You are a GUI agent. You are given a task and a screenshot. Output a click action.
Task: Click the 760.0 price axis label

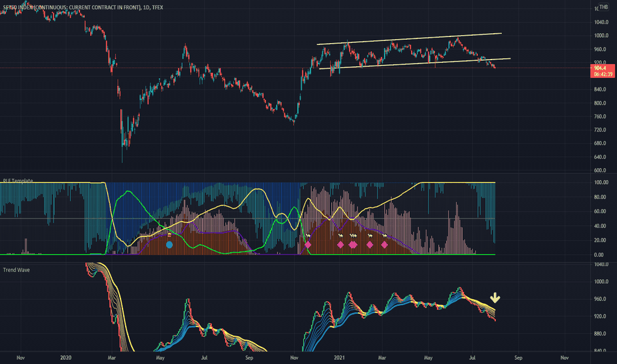[600, 116]
